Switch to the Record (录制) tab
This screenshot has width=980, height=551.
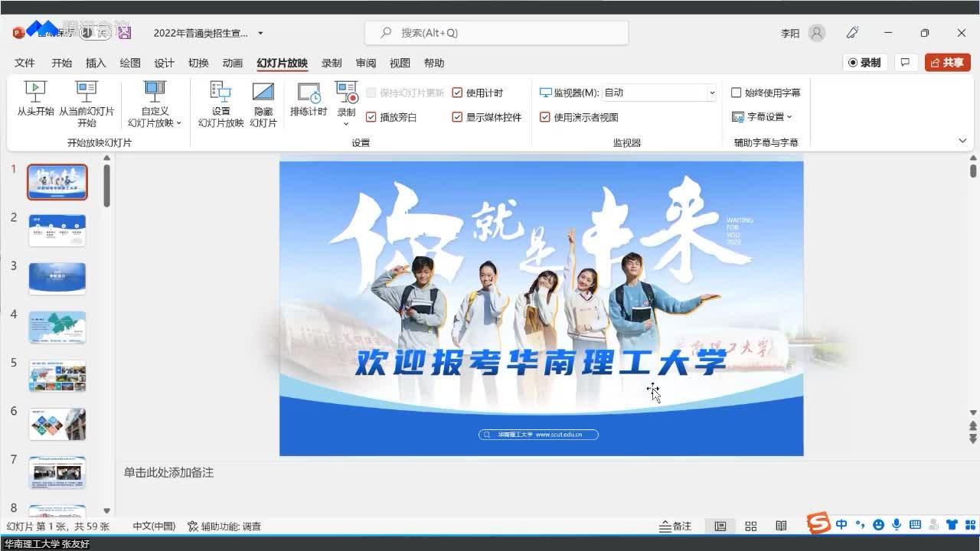tap(332, 63)
